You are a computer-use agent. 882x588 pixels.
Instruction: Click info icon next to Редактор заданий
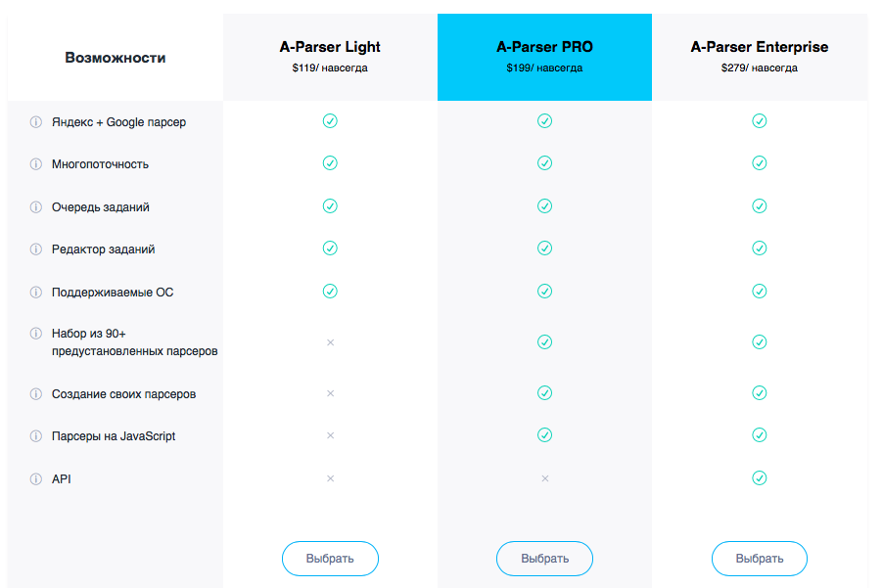[36, 249]
